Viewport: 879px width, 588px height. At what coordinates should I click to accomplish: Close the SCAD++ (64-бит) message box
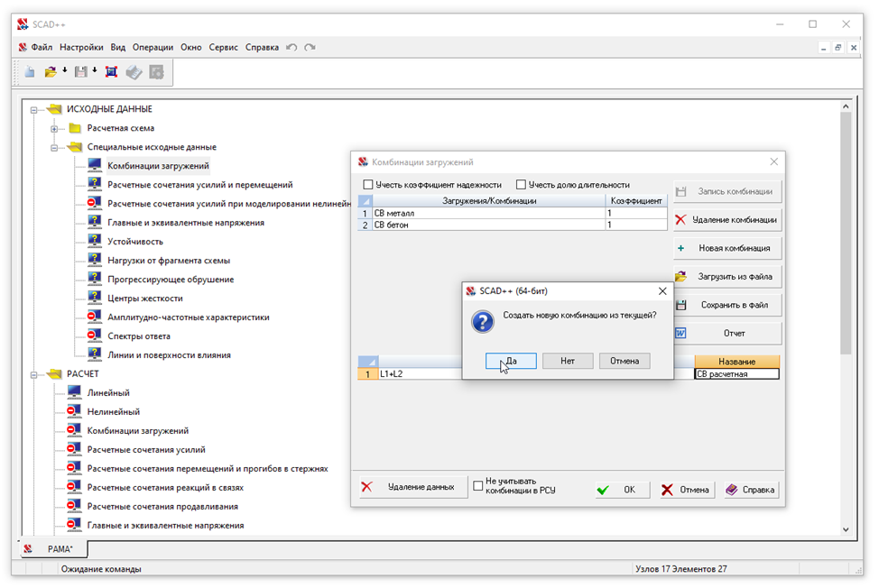pyautogui.click(x=662, y=291)
